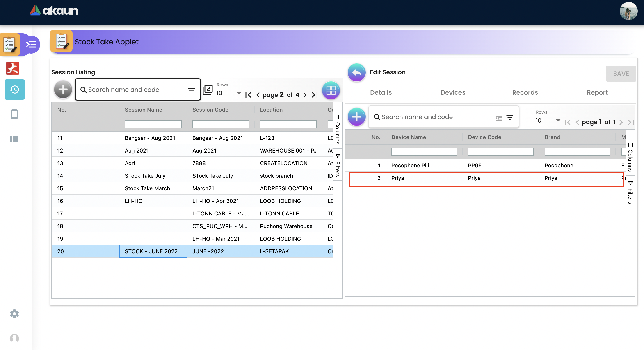Open filter options in the session search box
This screenshot has width=644, height=350.
pos(191,90)
